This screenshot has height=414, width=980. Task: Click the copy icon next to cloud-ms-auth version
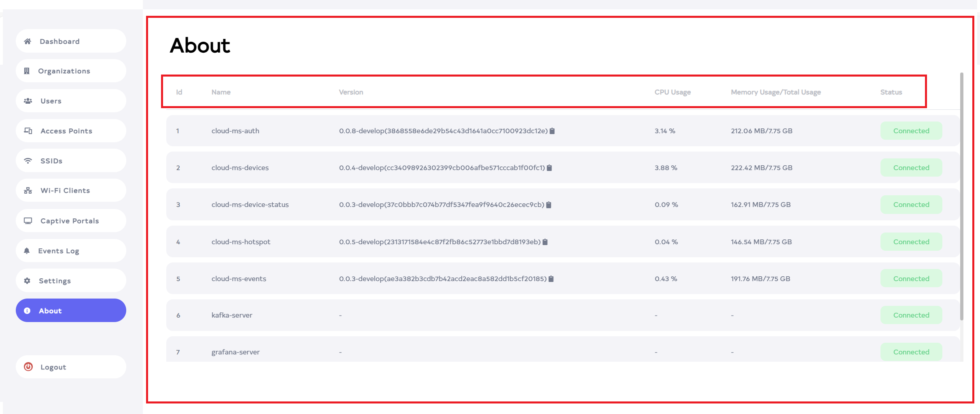point(552,131)
